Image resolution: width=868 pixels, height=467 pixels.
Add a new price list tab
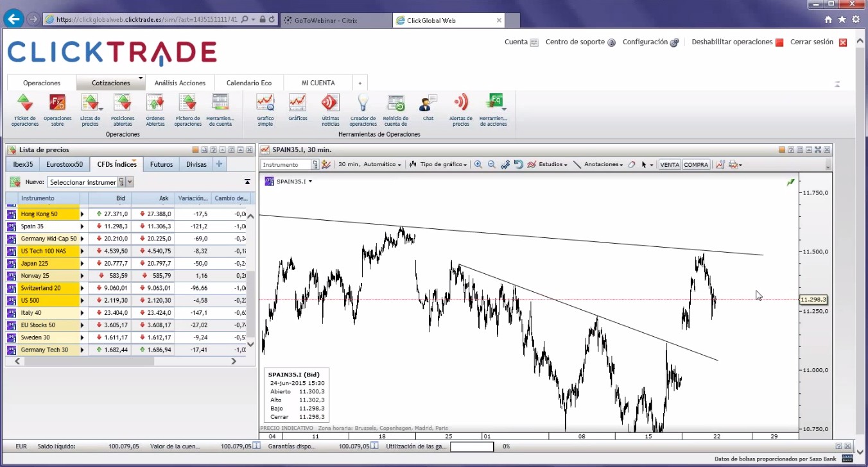tap(220, 164)
